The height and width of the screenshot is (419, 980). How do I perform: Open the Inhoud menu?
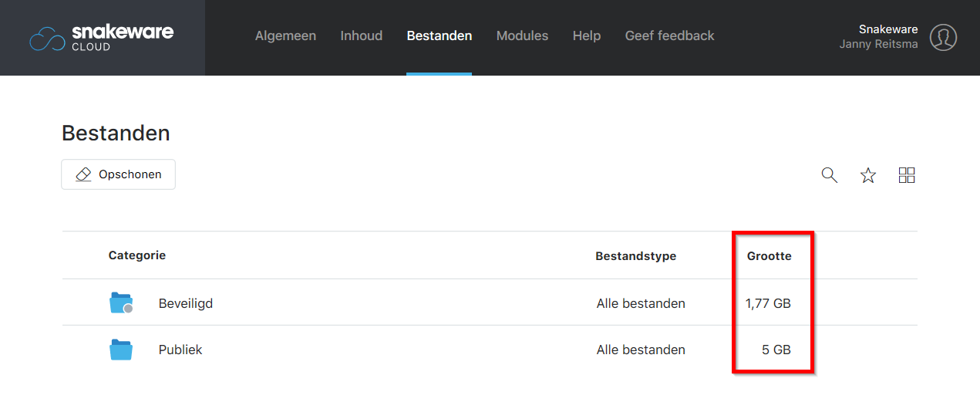tap(362, 35)
